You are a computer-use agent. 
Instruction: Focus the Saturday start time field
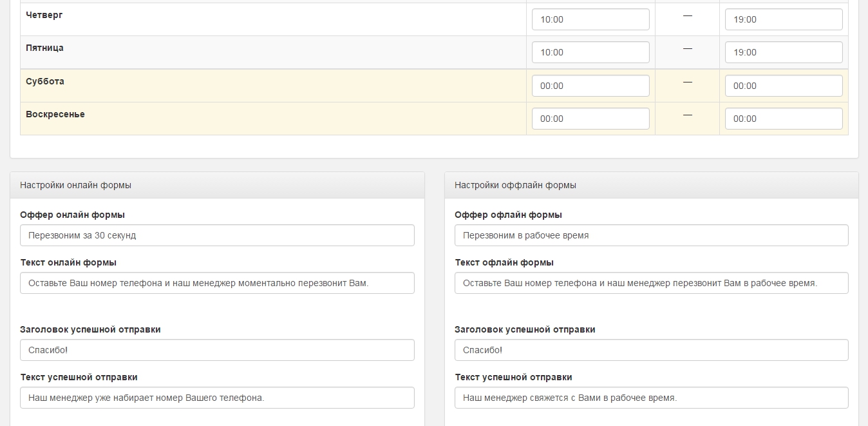pos(590,86)
